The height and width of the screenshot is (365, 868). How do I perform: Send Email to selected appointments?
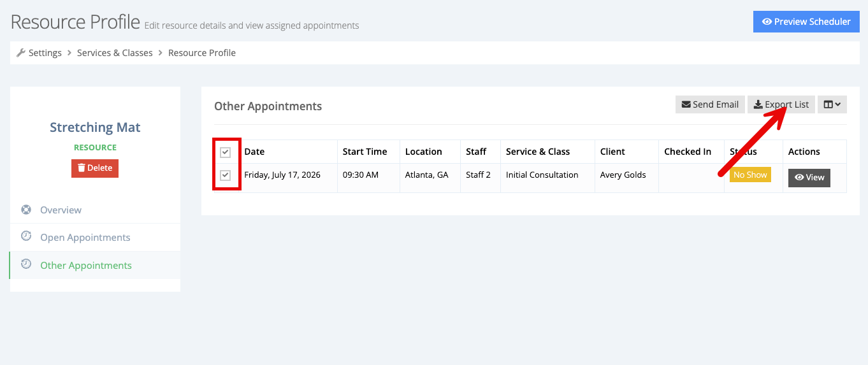[x=710, y=104]
